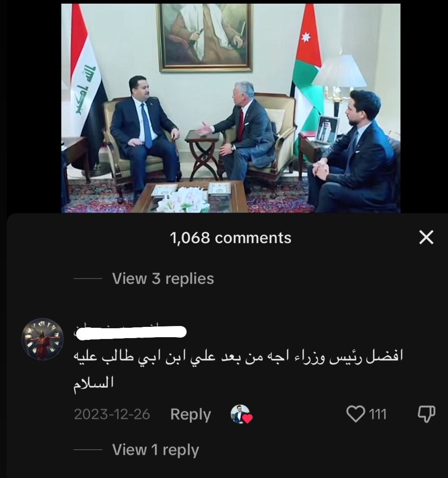Reply to the Arabic comment
Screen dimensions: 448x478
click(x=190, y=414)
